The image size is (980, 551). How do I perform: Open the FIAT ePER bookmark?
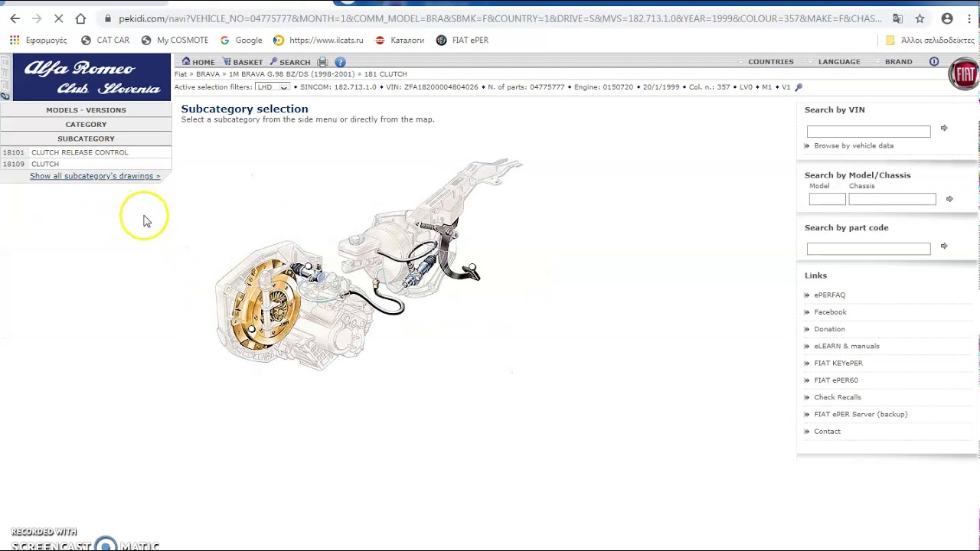[x=462, y=40]
